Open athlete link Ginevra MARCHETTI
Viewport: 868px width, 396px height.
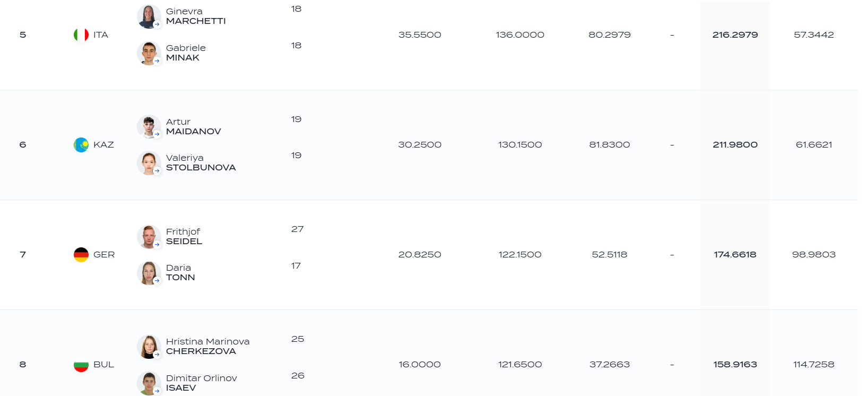pos(196,16)
